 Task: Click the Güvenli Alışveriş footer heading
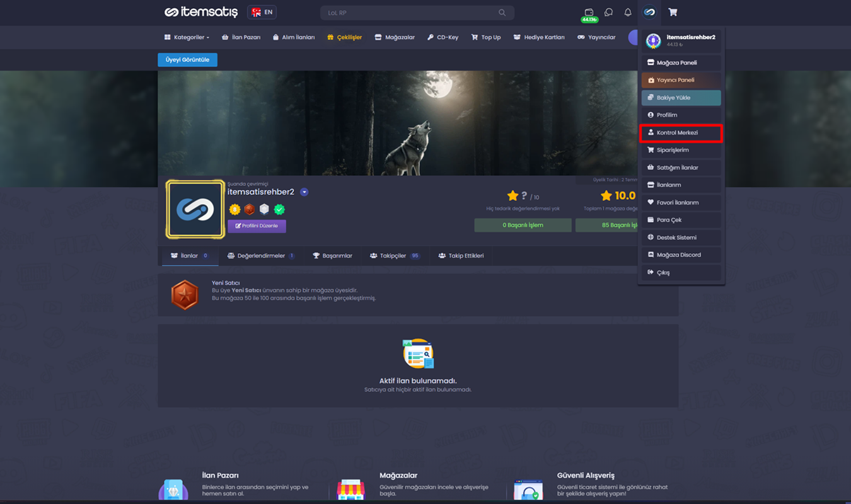coord(586,475)
